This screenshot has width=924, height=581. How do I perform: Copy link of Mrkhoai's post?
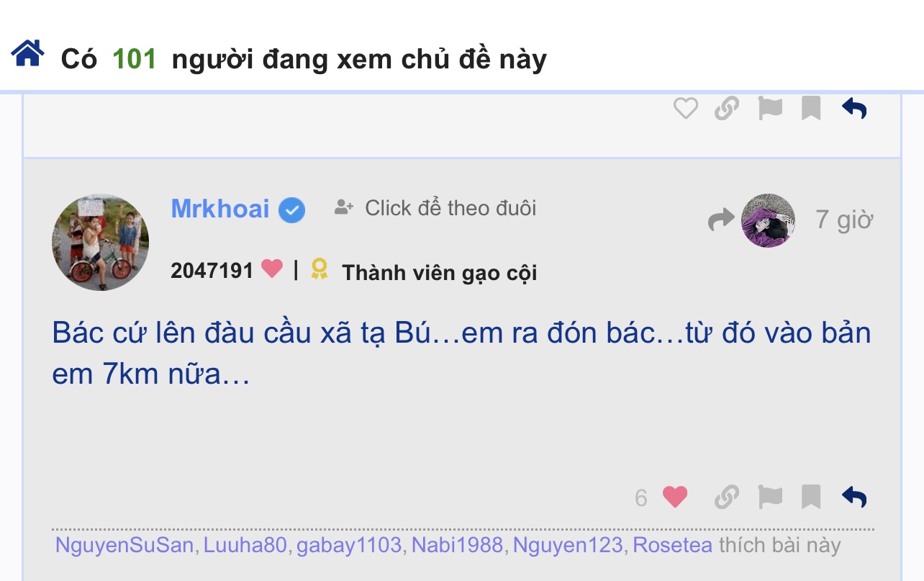[x=727, y=497]
